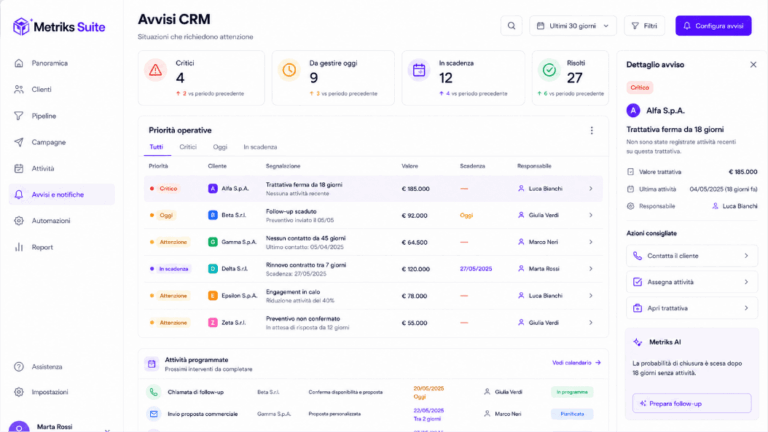Screen dimensions: 768x432
Task: Open the Pipeline funnel icon in sidebar
Action: point(19,116)
